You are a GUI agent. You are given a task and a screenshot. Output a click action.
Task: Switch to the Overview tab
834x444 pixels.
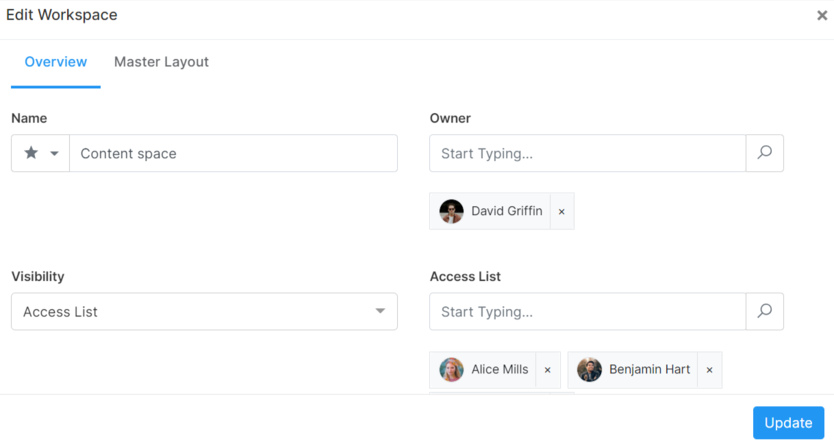(56, 62)
